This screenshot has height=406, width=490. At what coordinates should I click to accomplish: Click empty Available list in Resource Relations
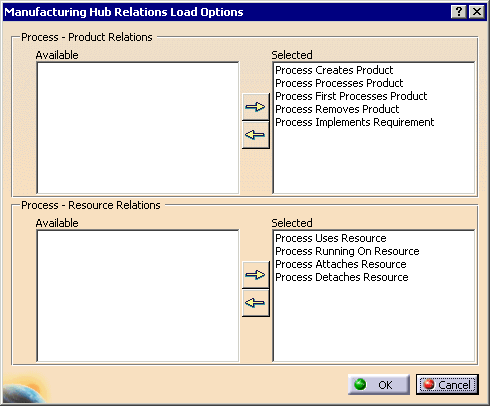138,296
